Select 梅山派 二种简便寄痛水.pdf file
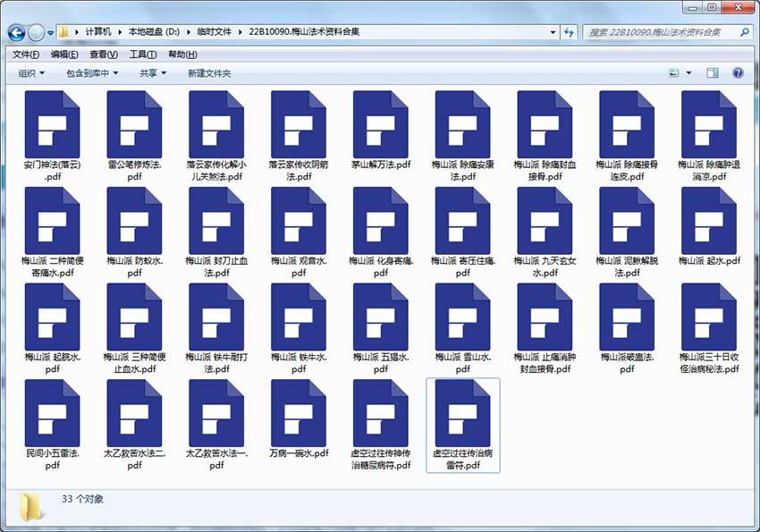The height and width of the screenshot is (532, 760). [x=53, y=232]
